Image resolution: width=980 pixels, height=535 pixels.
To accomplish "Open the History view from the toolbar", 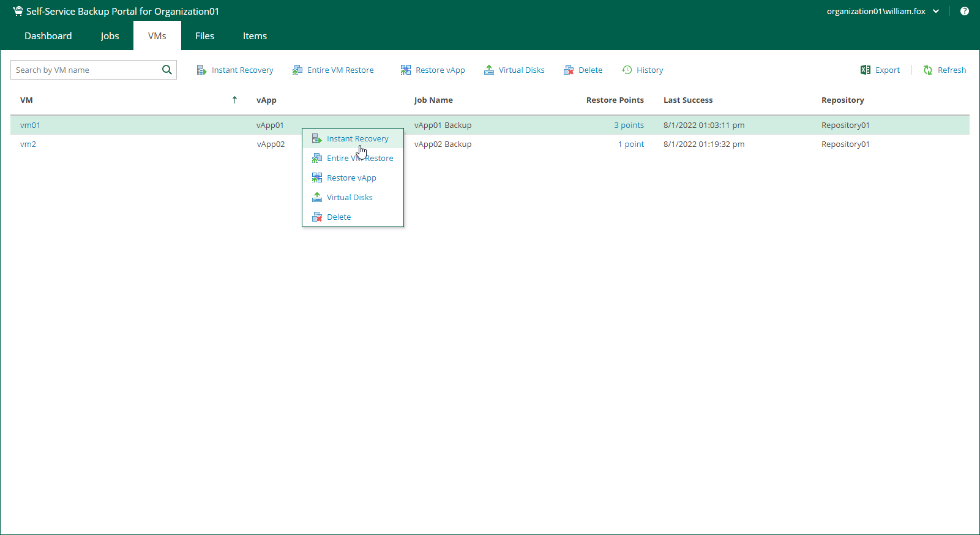I will tap(643, 70).
